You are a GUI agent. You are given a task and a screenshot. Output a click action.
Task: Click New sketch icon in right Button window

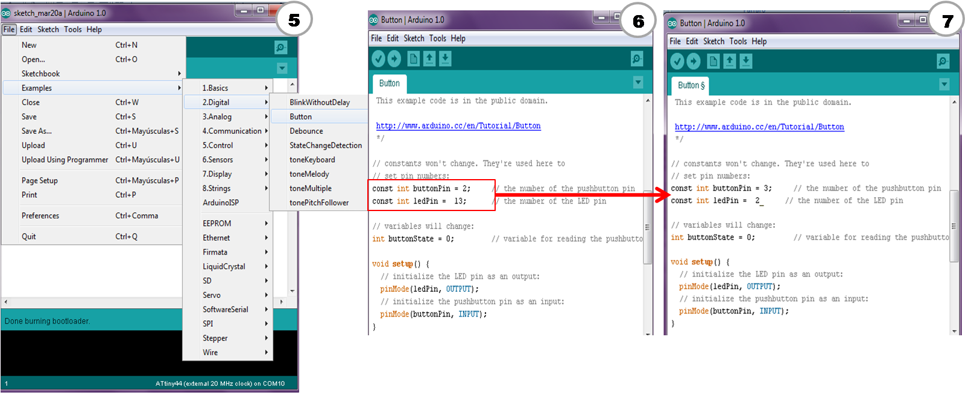click(713, 61)
